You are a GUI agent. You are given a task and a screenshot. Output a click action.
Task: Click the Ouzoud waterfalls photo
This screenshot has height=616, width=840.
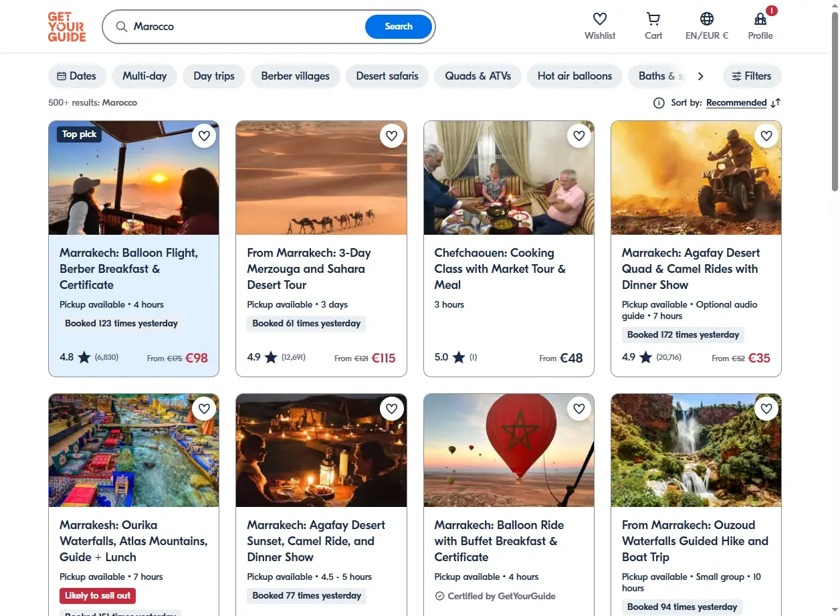tap(696, 450)
